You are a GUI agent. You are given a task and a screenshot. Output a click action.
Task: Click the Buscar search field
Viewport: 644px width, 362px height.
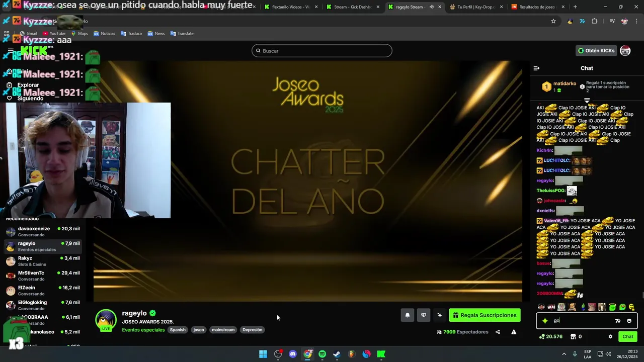pos(322,51)
